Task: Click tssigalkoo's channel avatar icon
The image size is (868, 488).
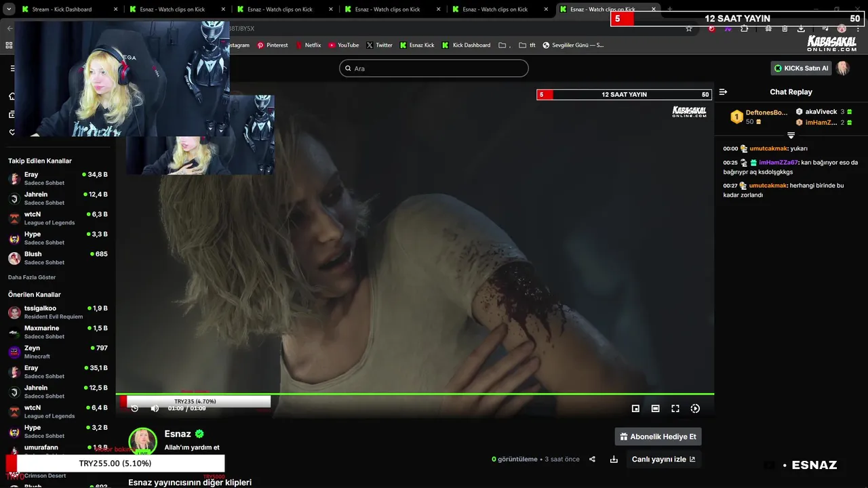Action: [x=14, y=312]
